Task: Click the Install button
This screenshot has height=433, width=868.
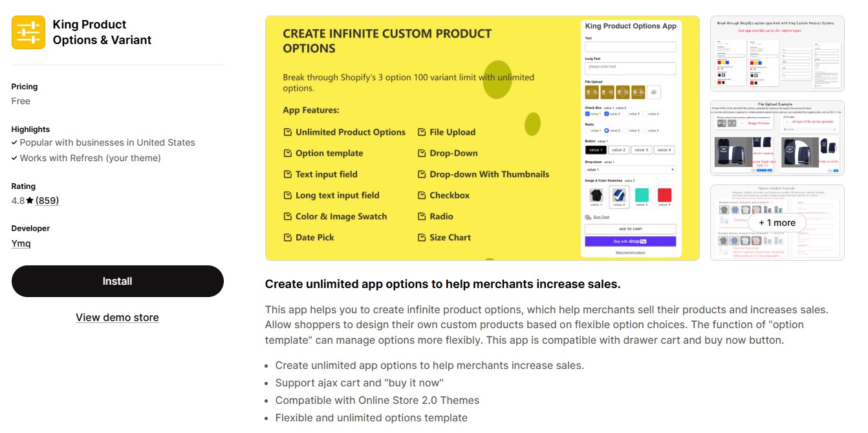Action: tap(118, 282)
